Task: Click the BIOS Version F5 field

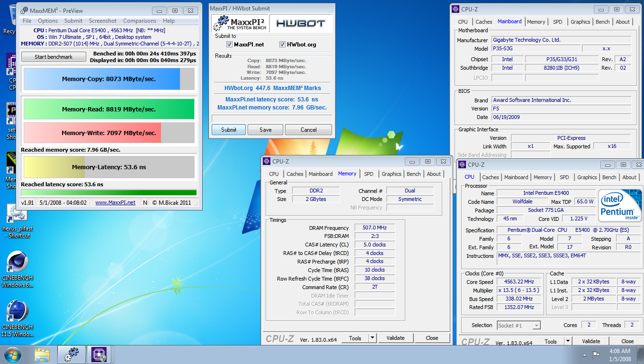Action: point(561,109)
